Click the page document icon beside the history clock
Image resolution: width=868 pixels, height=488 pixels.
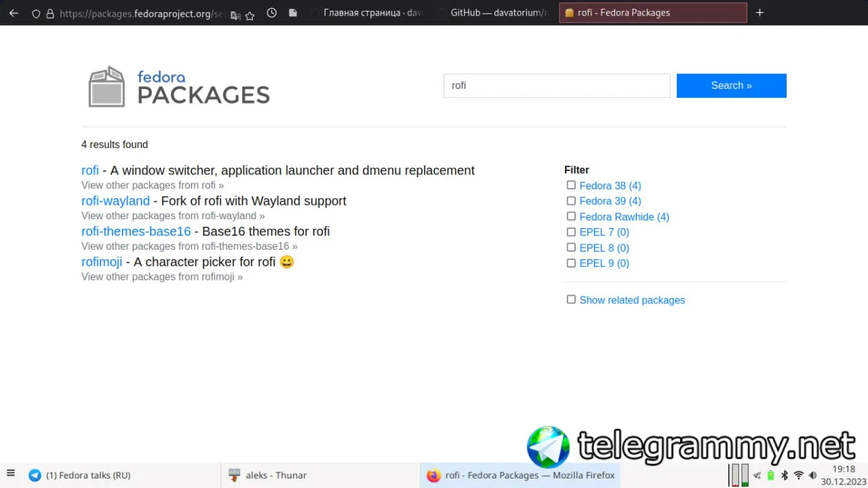(292, 13)
